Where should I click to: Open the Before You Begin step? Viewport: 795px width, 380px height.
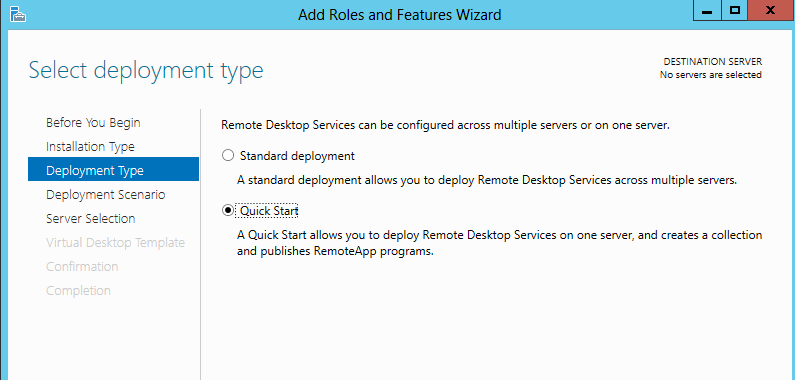pyautogui.click(x=93, y=123)
